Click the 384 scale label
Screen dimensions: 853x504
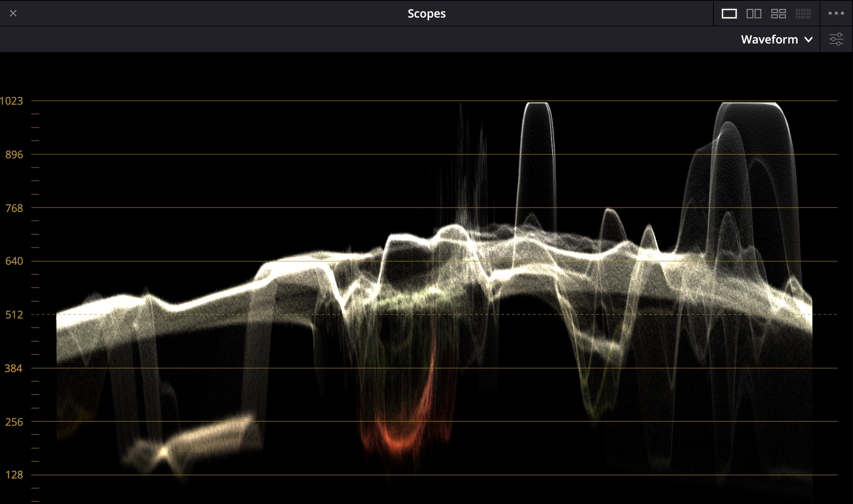[13, 369]
